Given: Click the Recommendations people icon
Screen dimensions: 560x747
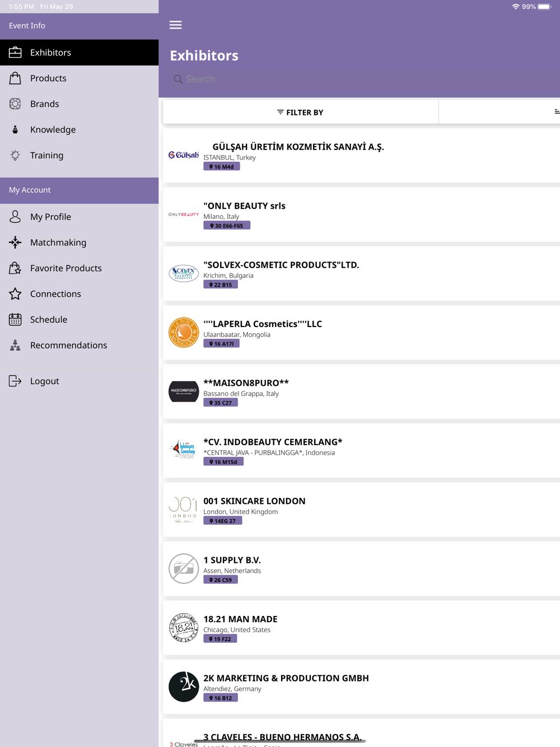Looking at the screenshot, I should tap(15, 346).
